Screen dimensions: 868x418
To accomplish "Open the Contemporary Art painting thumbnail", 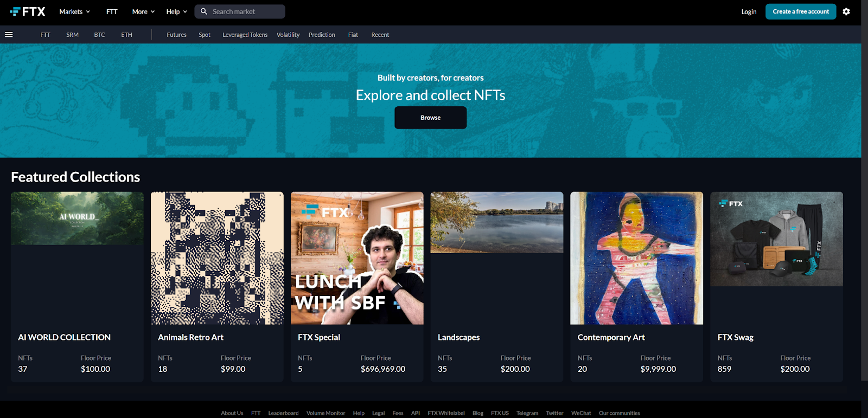I will tap(636, 258).
